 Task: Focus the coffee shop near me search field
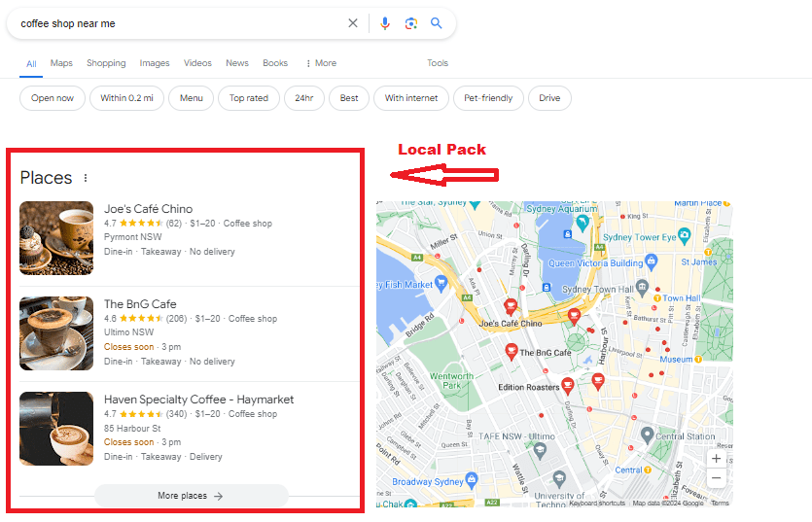point(179,23)
